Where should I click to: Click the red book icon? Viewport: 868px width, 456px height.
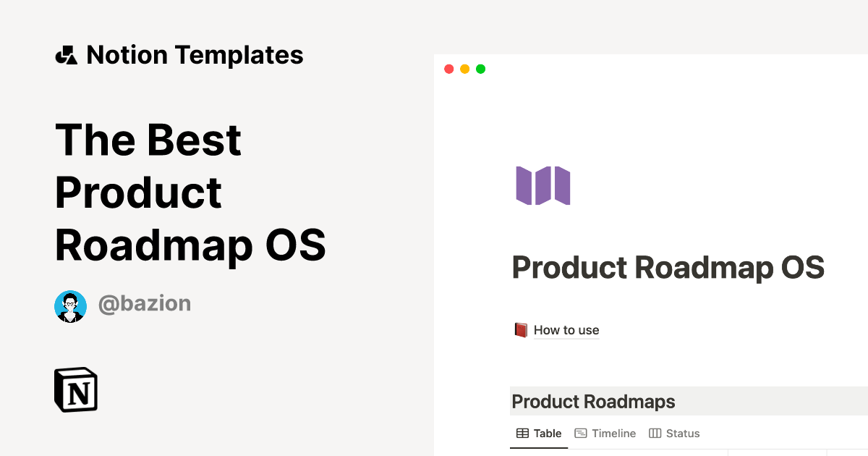[x=521, y=330]
